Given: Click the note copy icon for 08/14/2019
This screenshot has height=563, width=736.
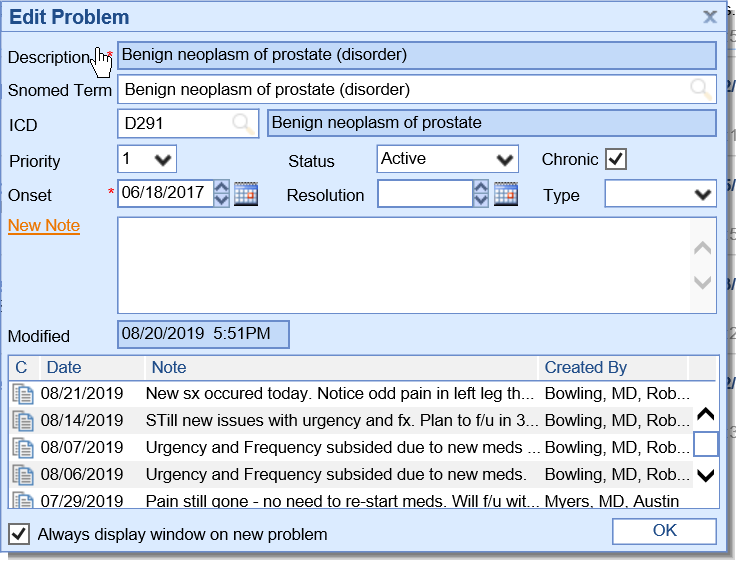Looking at the screenshot, I should [x=23, y=421].
